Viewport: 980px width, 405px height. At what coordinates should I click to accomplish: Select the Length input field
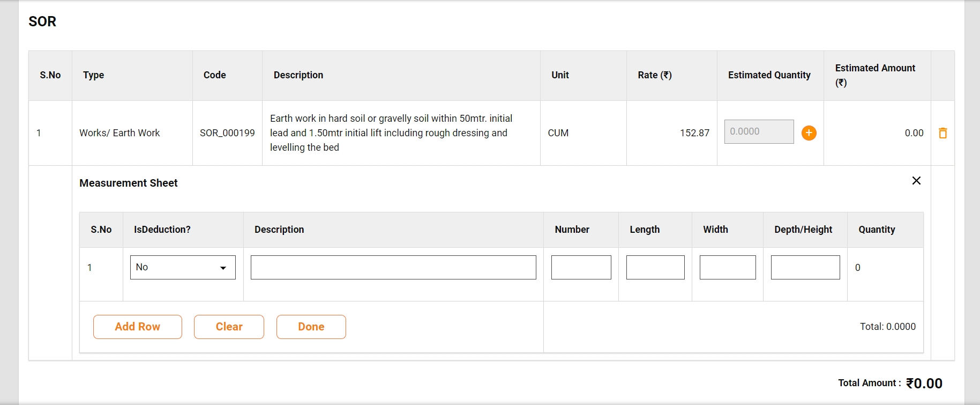point(655,267)
